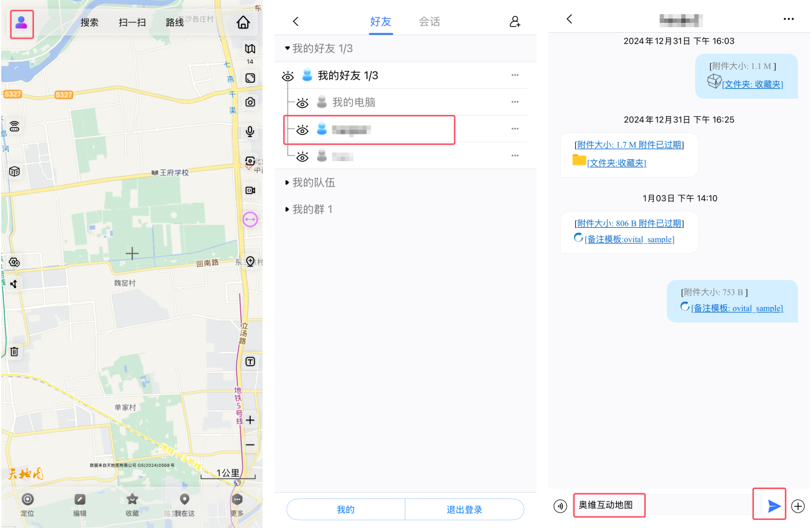812x528 pixels.
Task: Open the map settings gear icon
Action: click(x=14, y=262)
